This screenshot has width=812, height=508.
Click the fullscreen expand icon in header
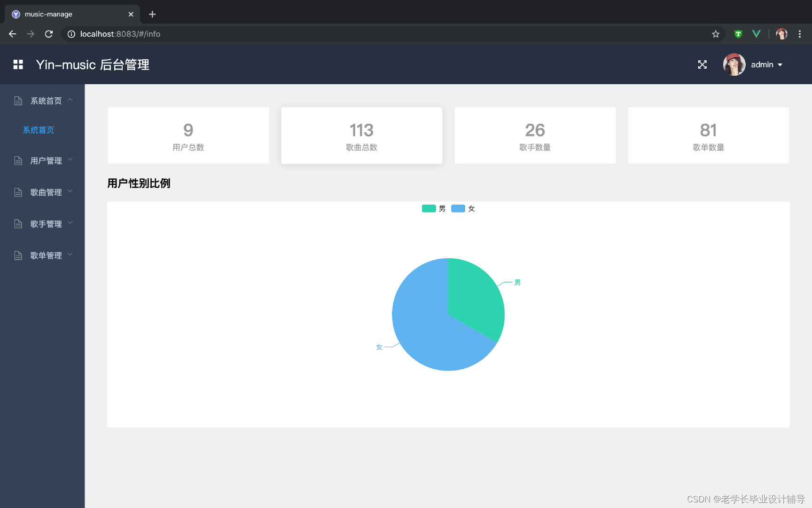[702, 64]
